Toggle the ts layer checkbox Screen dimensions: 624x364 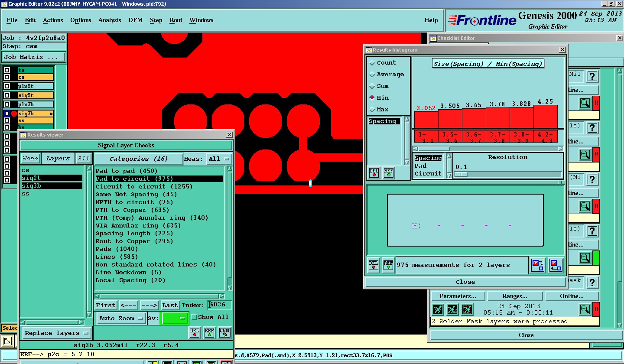pos(7,70)
